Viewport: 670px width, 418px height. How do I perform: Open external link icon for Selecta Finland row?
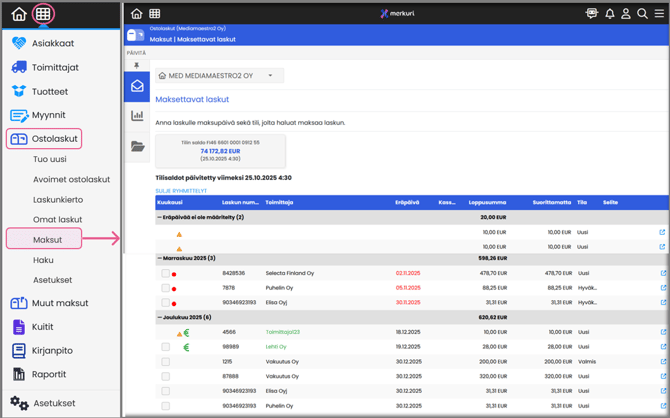(x=662, y=273)
